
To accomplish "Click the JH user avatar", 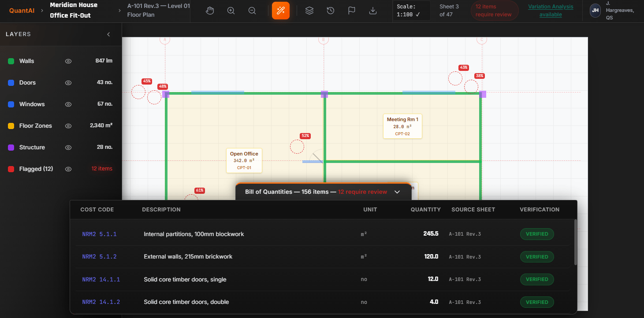I will [595, 11].
